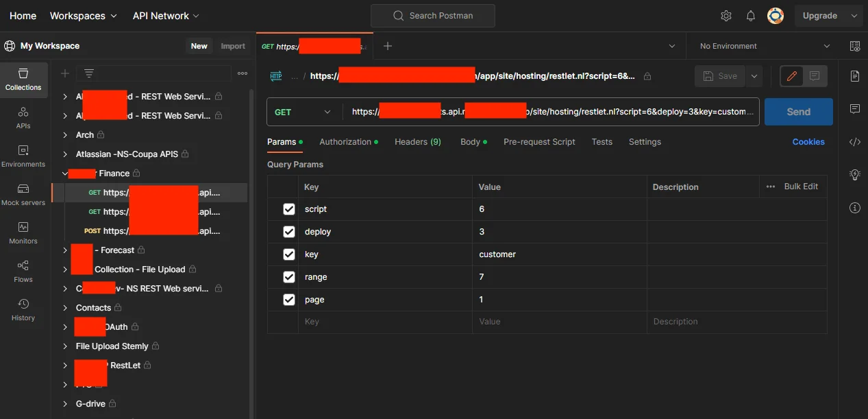The width and height of the screenshot is (868, 419).
Task: Open the Monitors sidebar panel
Action: (x=23, y=233)
